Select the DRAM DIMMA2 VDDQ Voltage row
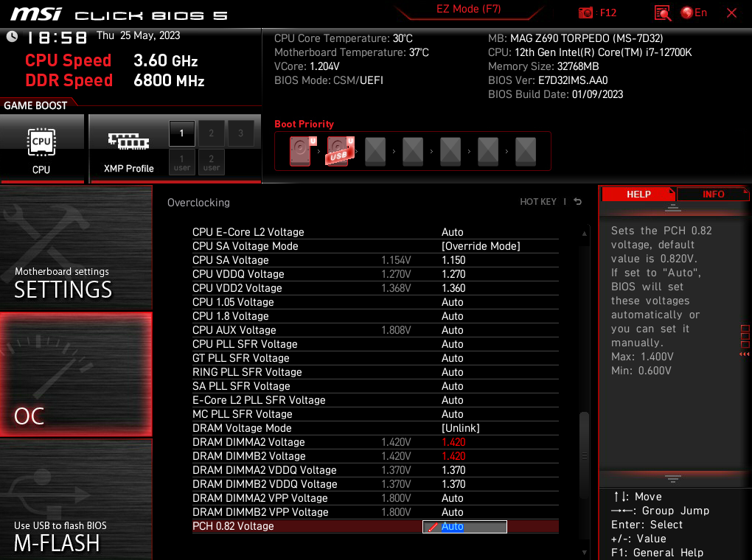This screenshot has height=560, width=752. tap(375, 470)
